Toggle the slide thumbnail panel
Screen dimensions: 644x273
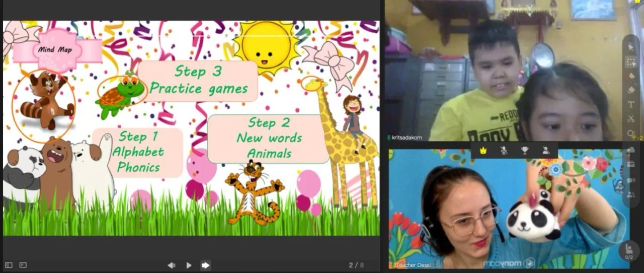click(x=9, y=265)
